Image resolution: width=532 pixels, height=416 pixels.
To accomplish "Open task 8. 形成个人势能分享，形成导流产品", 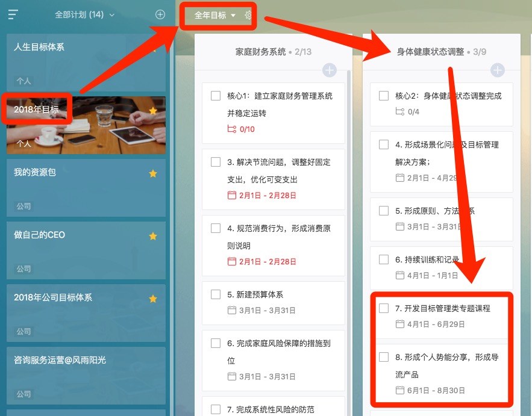I will coord(442,373).
